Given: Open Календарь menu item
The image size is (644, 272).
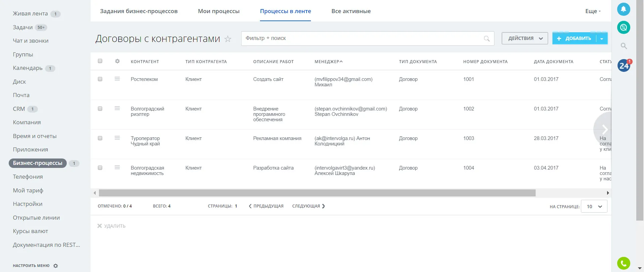Looking at the screenshot, I should point(28,68).
